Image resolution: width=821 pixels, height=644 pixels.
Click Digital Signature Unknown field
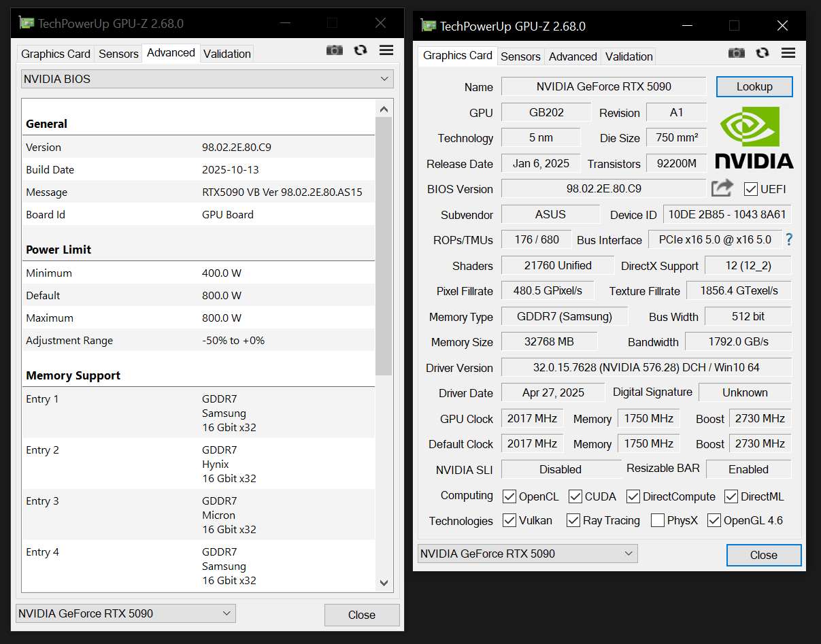tap(745, 392)
